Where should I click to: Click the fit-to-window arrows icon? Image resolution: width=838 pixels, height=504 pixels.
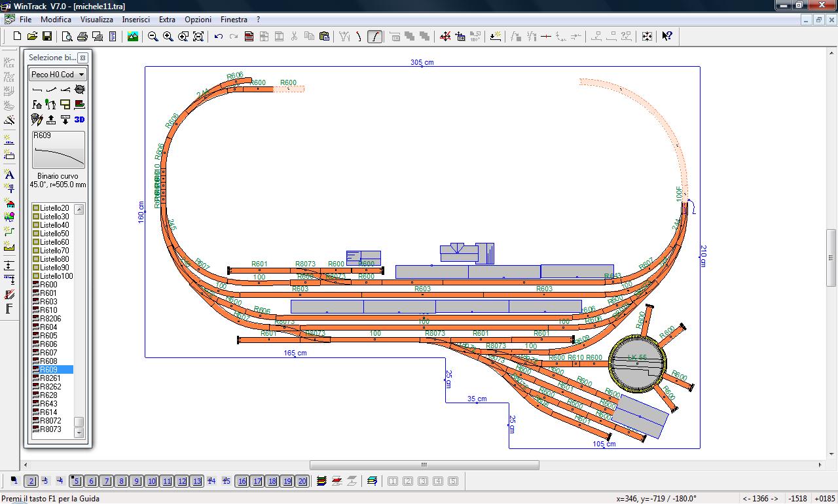click(x=647, y=37)
